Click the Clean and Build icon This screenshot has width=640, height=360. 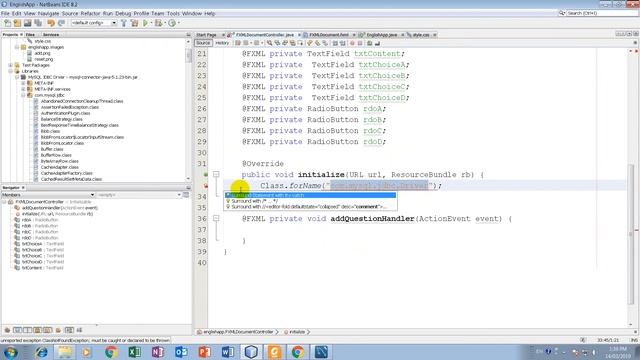click(x=134, y=23)
